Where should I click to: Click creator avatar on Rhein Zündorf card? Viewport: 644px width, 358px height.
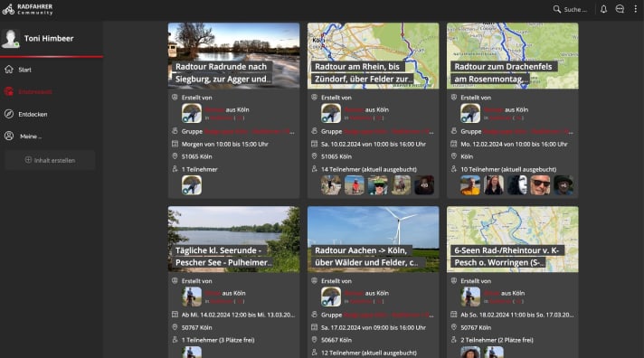click(331, 113)
